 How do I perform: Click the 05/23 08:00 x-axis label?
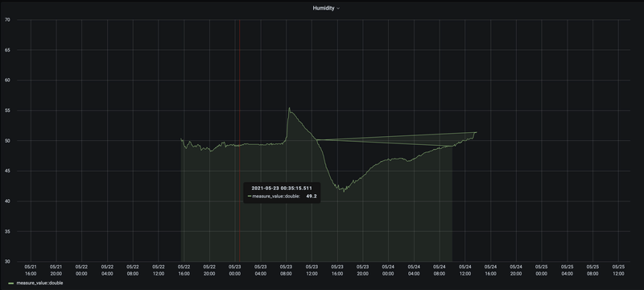[x=287, y=270]
